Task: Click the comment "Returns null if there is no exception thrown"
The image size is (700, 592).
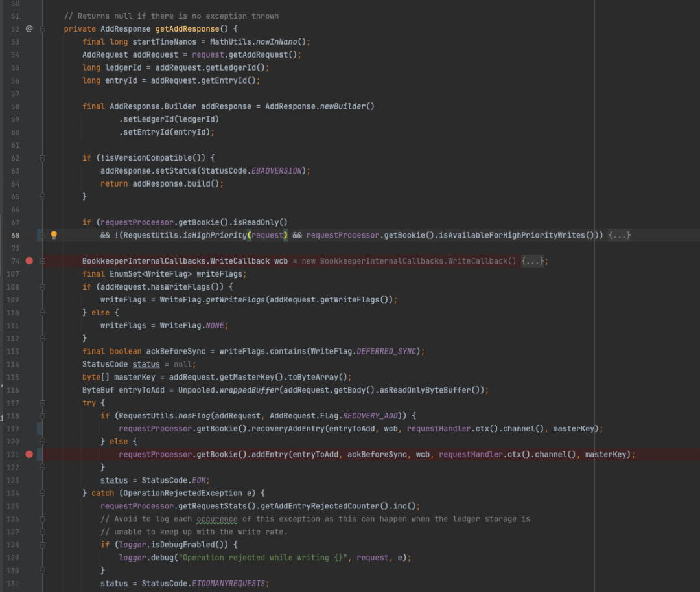Action: point(171,16)
